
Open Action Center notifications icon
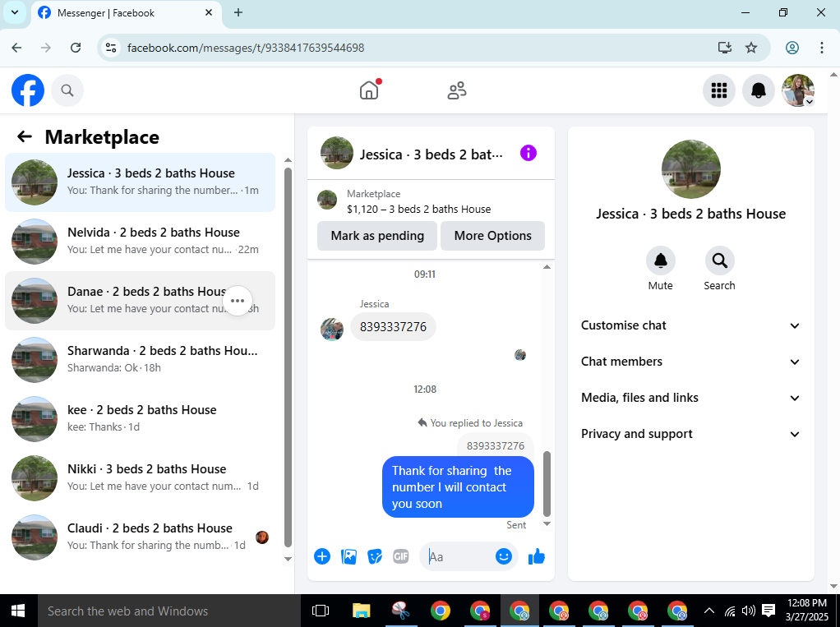coord(768,611)
